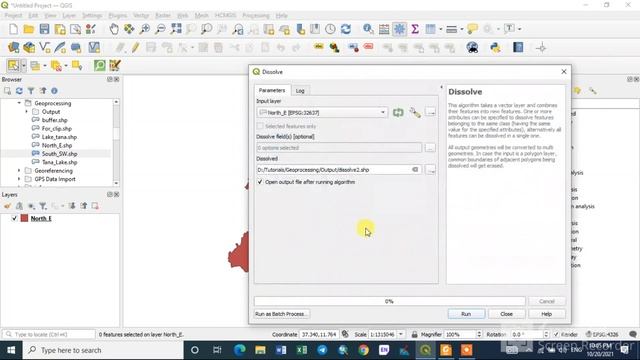Click the Help button in Dissolve
This screenshot has height=360, width=640.
547,314
